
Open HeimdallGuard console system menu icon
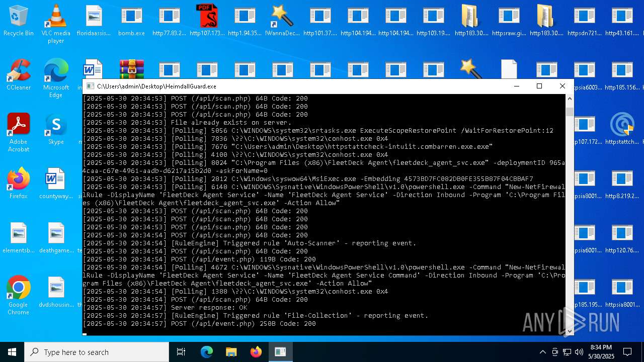[x=90, y=86]
